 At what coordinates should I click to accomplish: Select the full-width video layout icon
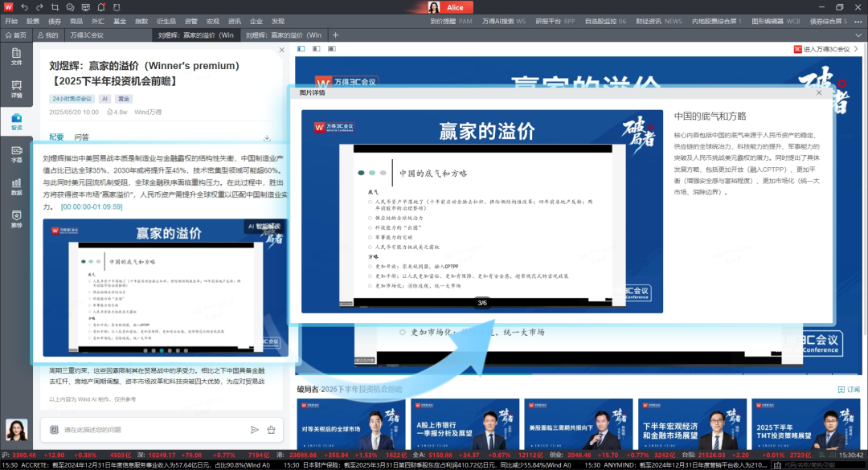coord(332,49)
